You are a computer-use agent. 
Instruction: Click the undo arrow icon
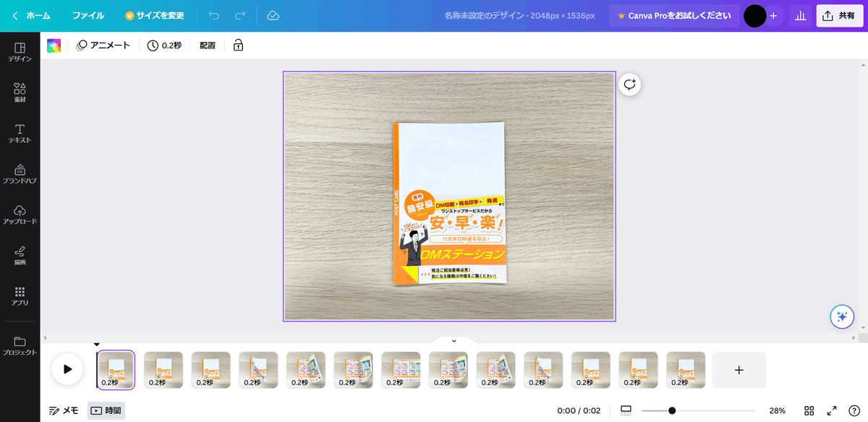pyautogui.click(x=213, y=15)
